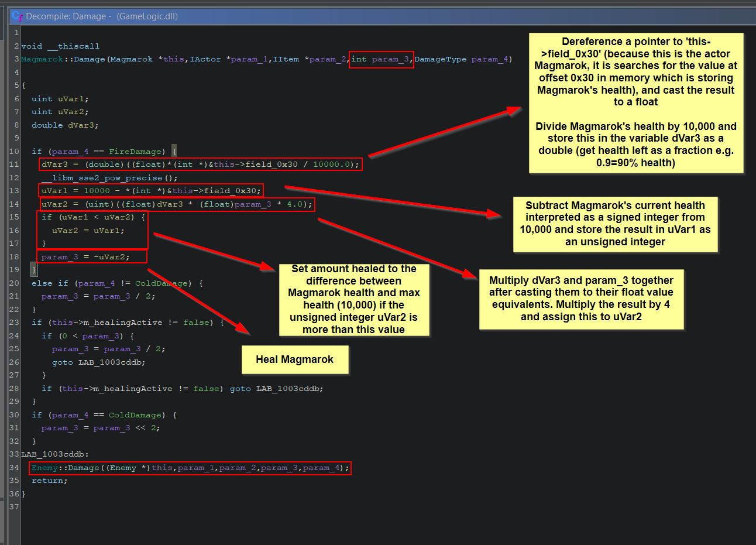Select the 'void' return type on line 2
This screenshot has width=756, height=545.
click(x=32, y=46)
